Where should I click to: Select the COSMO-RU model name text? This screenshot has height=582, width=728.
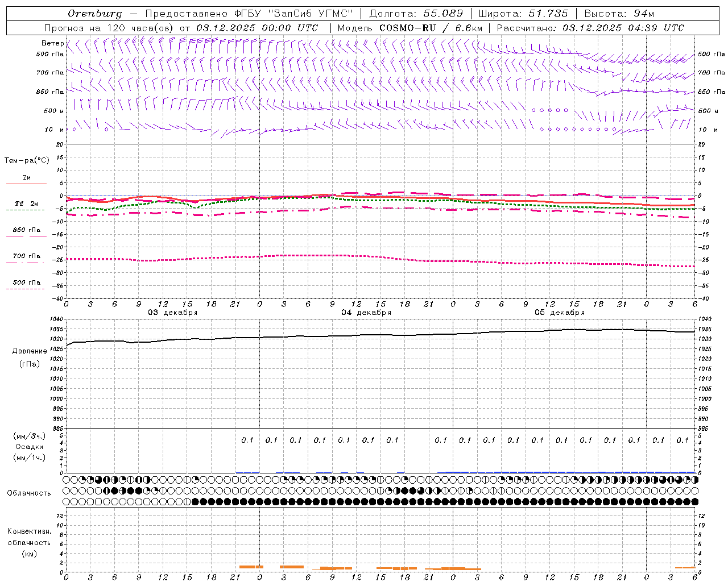pyautogui.click(x=408, y=28)
